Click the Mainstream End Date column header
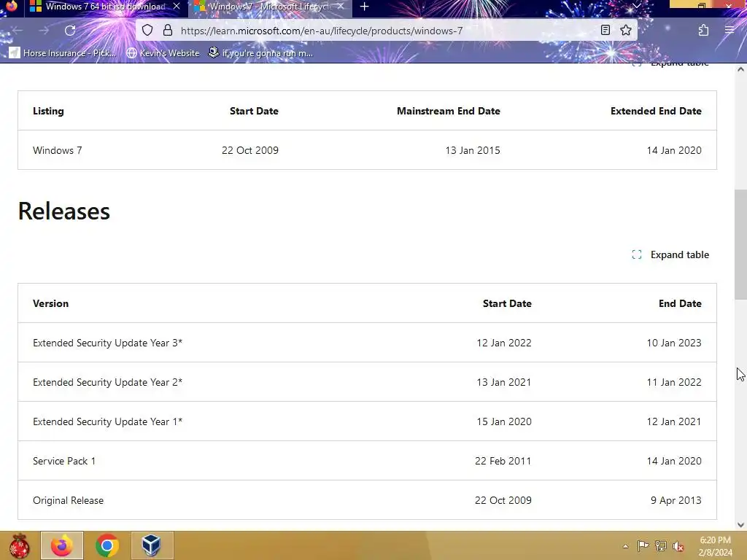The height and width of the screenshot is (560, 747). 449,111
